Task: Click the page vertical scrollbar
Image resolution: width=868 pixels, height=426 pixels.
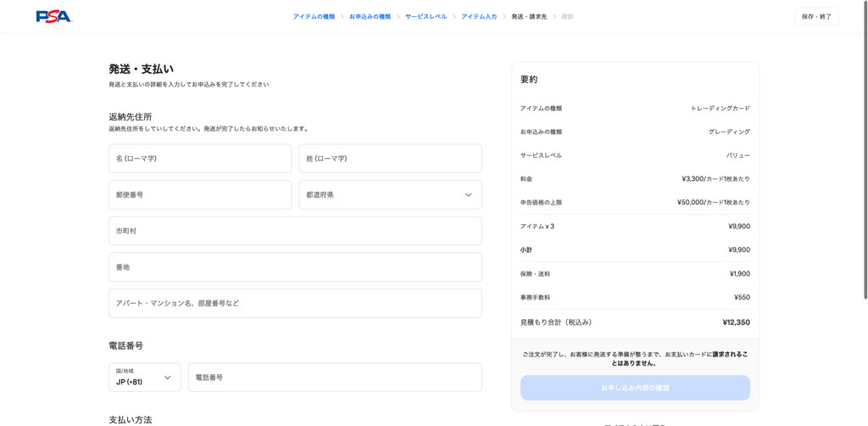Action: [865, 149]
